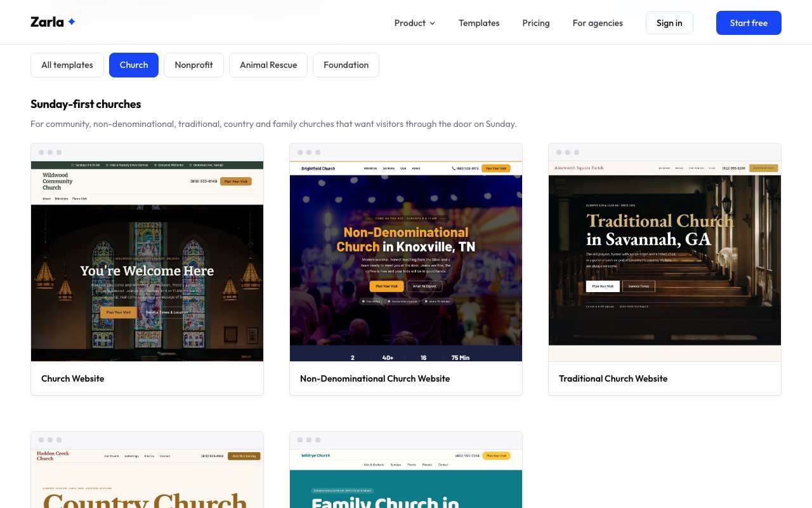Open the Templates page

pos(479,23)
